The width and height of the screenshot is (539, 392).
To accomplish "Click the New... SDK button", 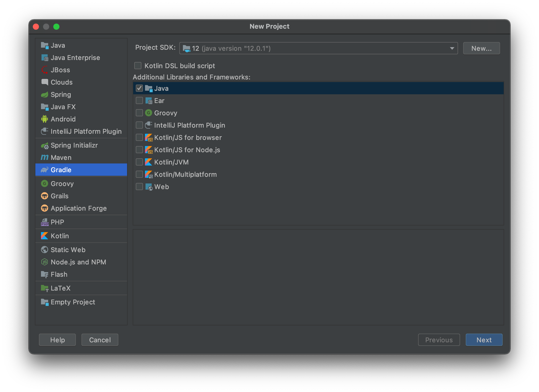I will 481,48.
